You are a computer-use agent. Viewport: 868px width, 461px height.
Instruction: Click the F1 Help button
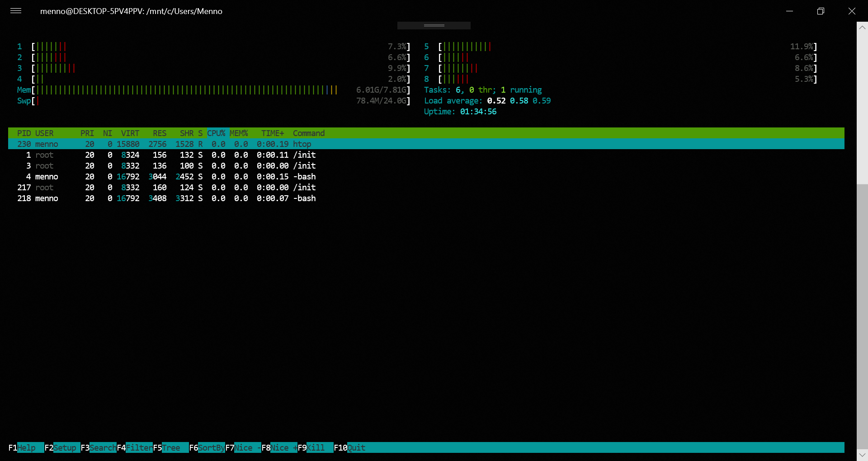pyautogui.click(x=25, y=448)
